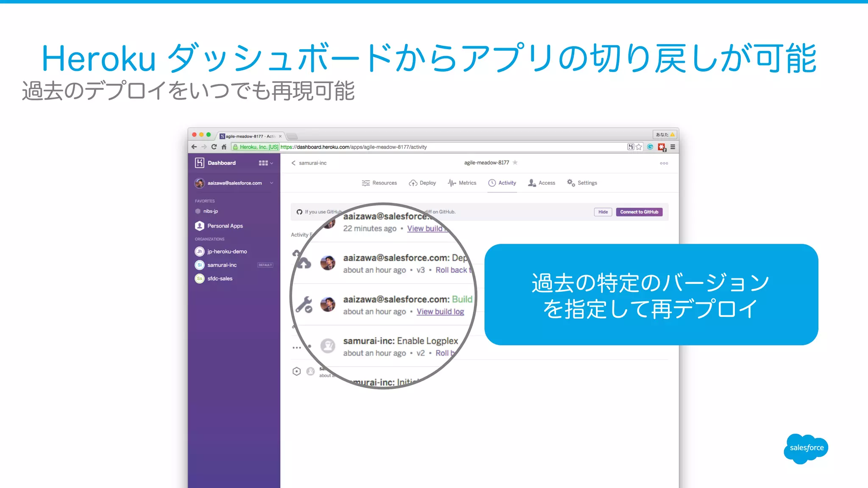The width and height of the screenshot is (868, 488).
Task: Open the three-dot more options menu
Action: click(664, 163)
